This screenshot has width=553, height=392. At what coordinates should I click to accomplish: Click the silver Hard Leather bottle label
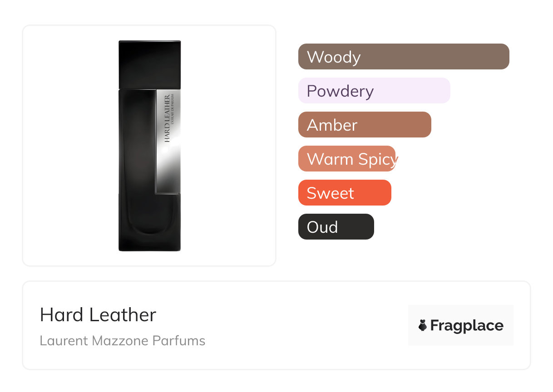168,141
